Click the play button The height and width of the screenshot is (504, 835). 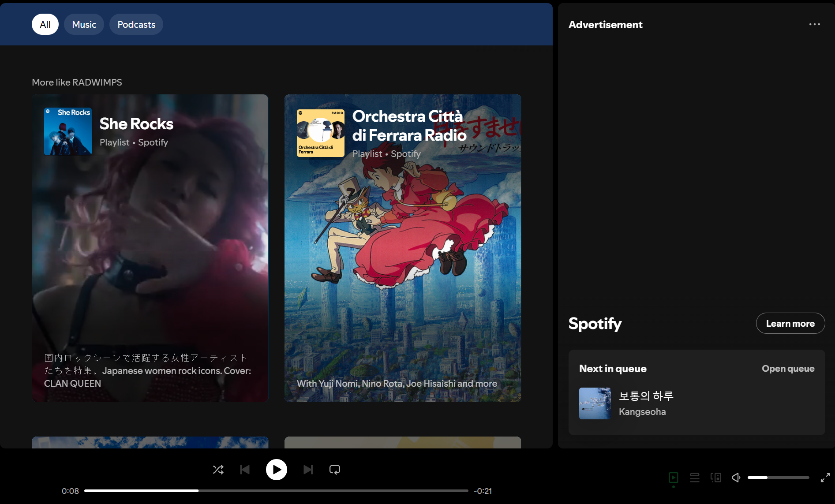277,470
